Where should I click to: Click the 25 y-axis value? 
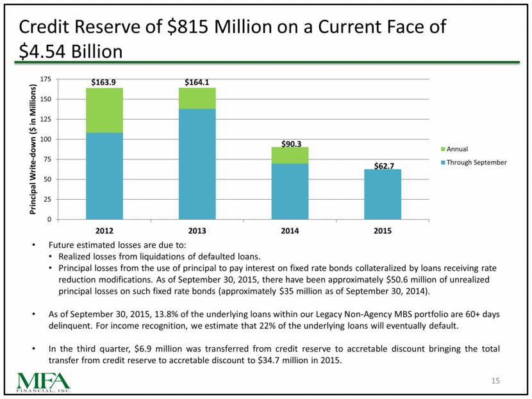pos(47,199)
